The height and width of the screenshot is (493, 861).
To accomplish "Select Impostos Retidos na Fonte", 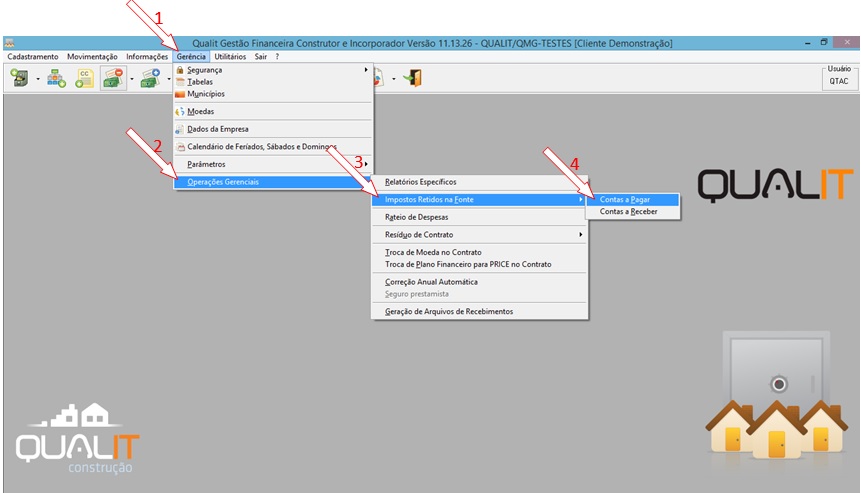I will pyautogui.click(x=479, y=199).
